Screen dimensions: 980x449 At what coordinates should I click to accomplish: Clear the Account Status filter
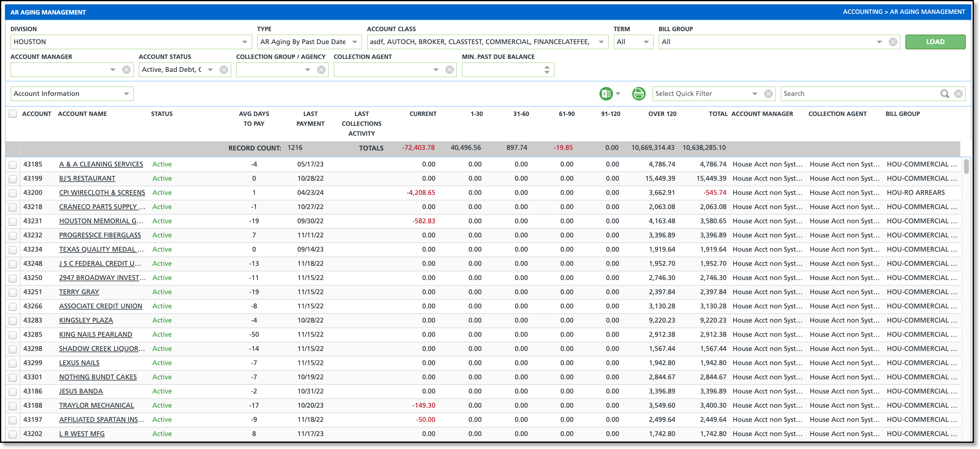[x=224, y=70]
